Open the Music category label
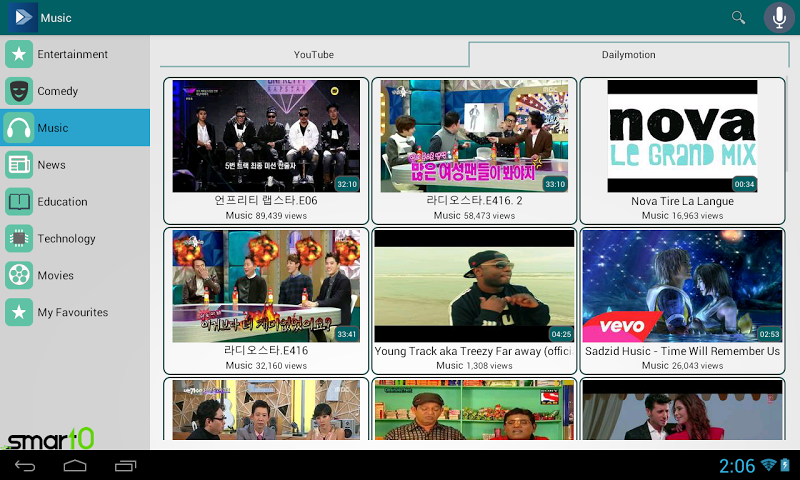The image size is (800, 480). (53, 128)
